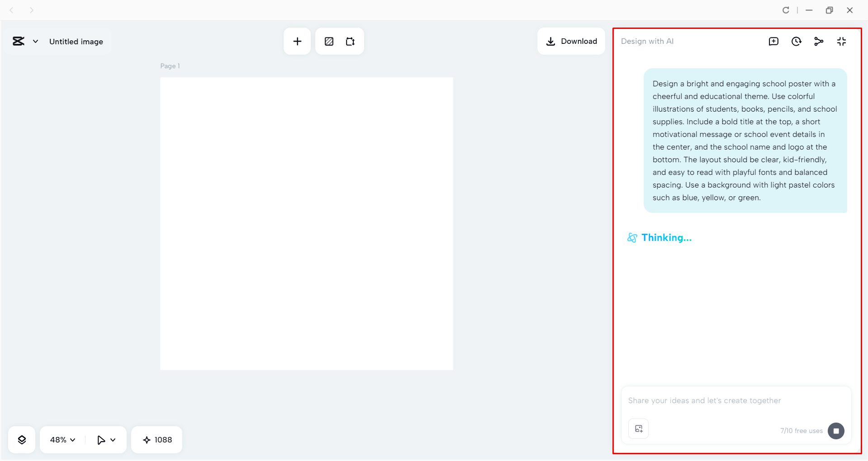Image resolution: width=868 pixels, height=461 pixels.
Task: Expand the pointer tool options chevron
Action: click(x=113, y=440)
